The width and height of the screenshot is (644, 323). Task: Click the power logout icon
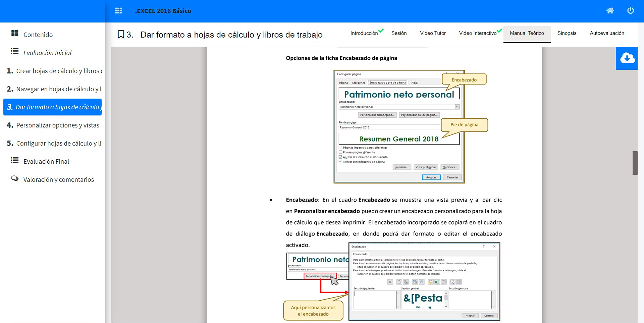pos(631,11)
